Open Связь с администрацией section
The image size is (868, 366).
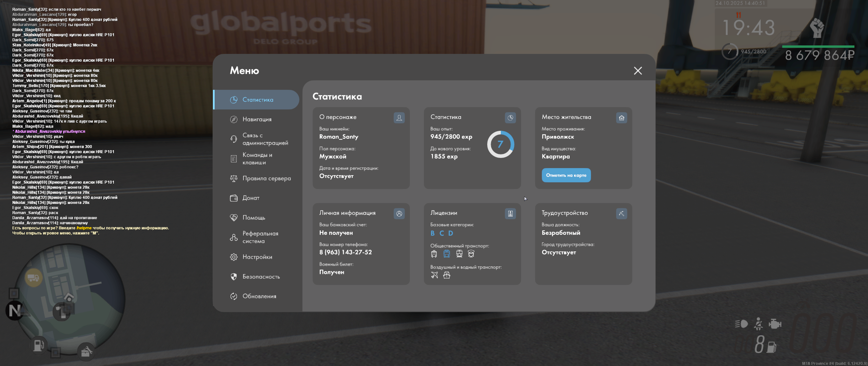click(265, 139)
